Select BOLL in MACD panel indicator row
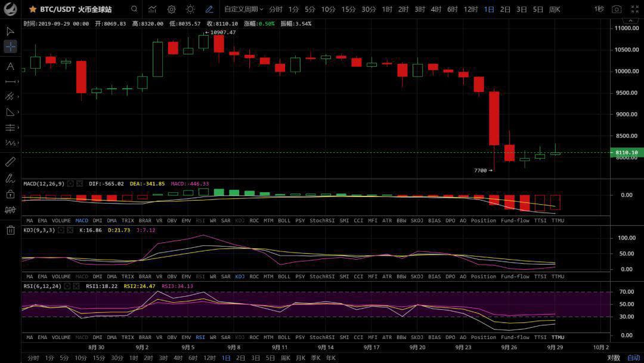Image resolution: width=644 pixels, height=363 pixels. (284, 220)
